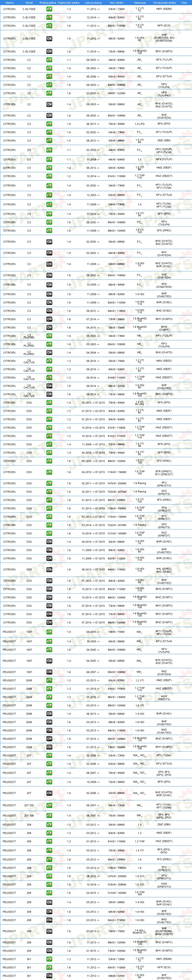This screenshot has width=192, height=980.
Task: Select power value 153kW / 208KM
Action: click(x=117, y=884)
